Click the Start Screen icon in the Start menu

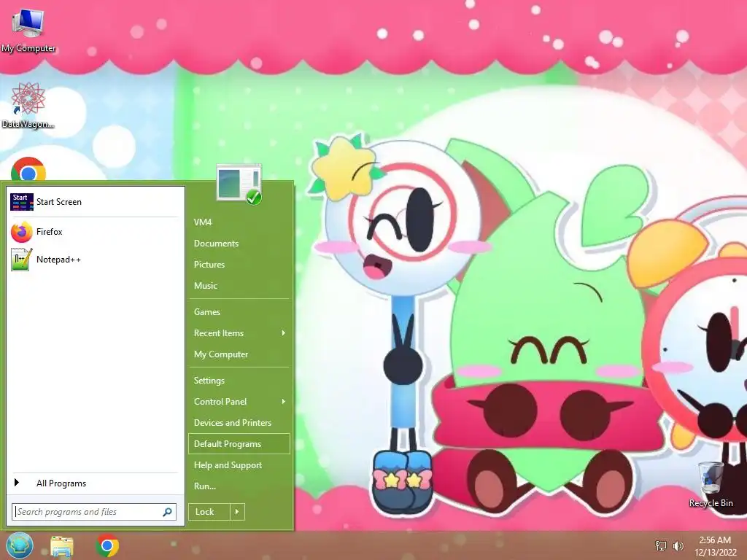click(x=21, y=202)
